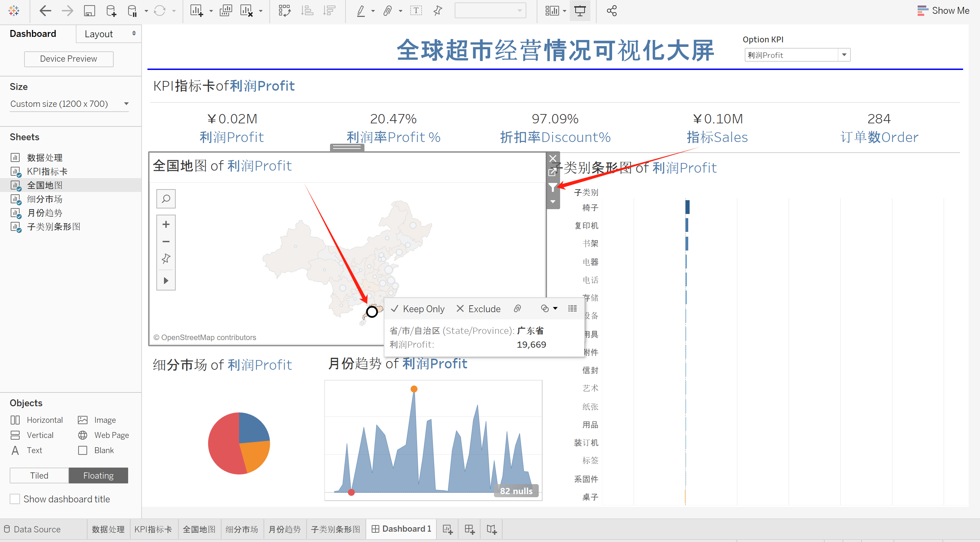Open the Option KPI dropdown
Viewport: 980px width, 542px height.
click(844, 55)
